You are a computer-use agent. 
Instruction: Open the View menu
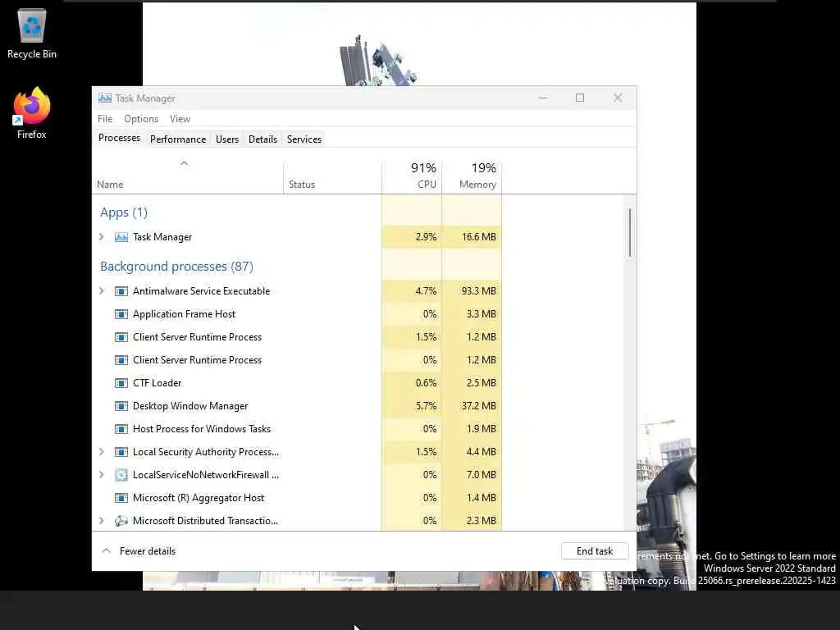(x=180, y=119)
